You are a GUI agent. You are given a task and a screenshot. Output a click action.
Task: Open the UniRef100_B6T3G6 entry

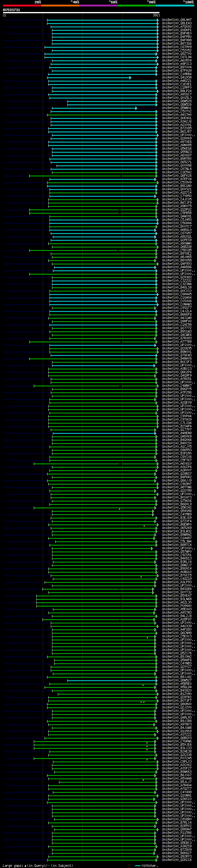177,43
